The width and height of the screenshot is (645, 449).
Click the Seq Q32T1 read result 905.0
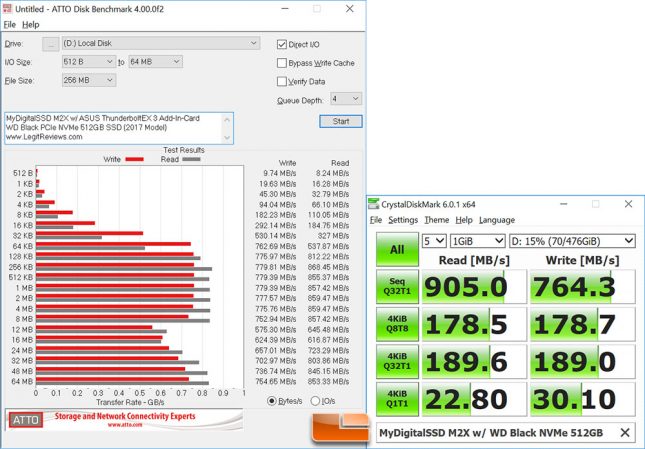(x=474, y=287)
